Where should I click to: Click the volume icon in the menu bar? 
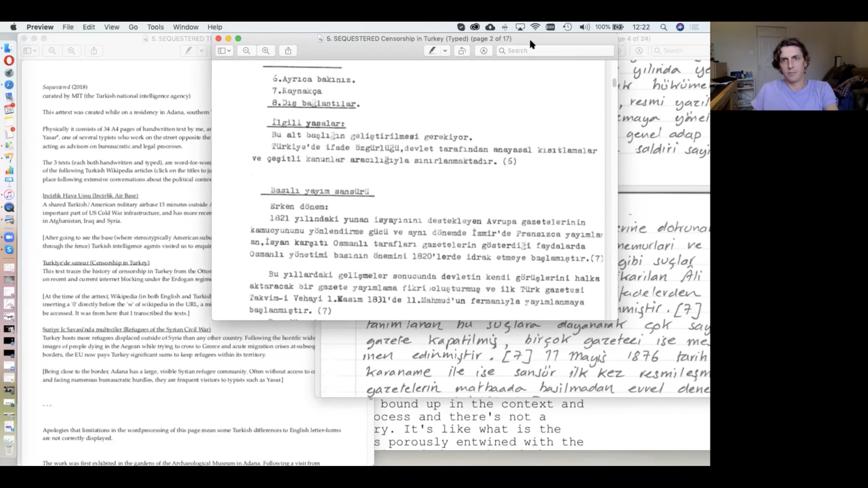[584, 27]
